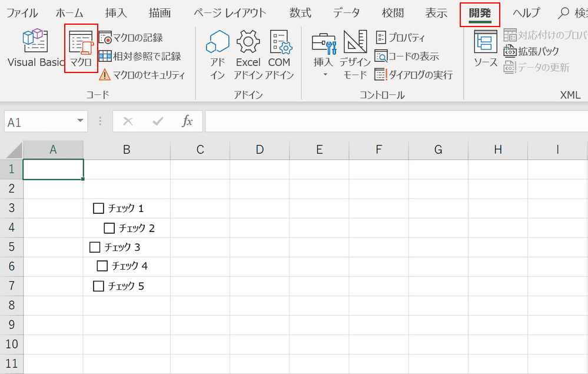This screenshot has width=588, height=374.
Task: Open the Excel アドイン gear icon
Action: [x=248, y=41]
